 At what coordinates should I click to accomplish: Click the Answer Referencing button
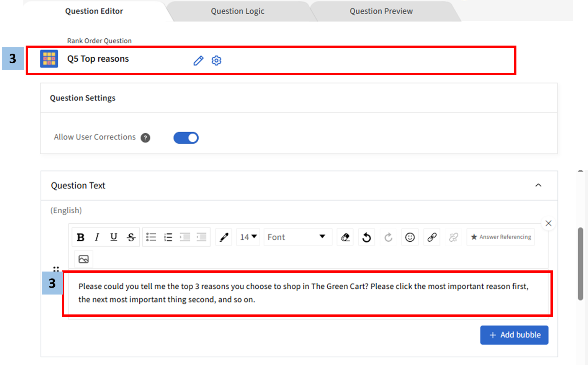coord(501,237)
